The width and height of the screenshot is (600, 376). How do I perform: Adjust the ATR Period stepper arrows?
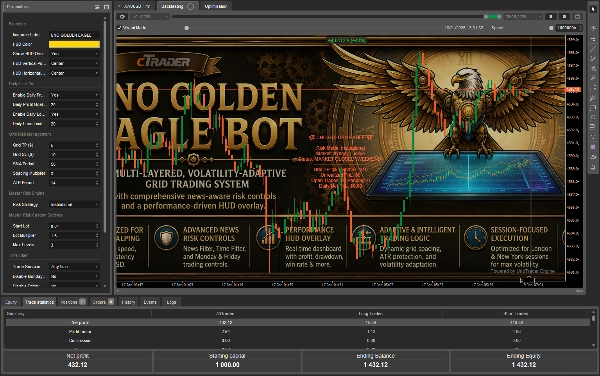(97, 183)
